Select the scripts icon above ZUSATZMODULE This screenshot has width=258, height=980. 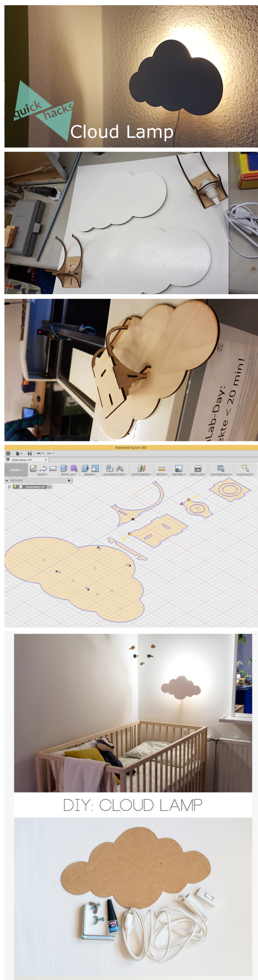[x=221, y=468]
